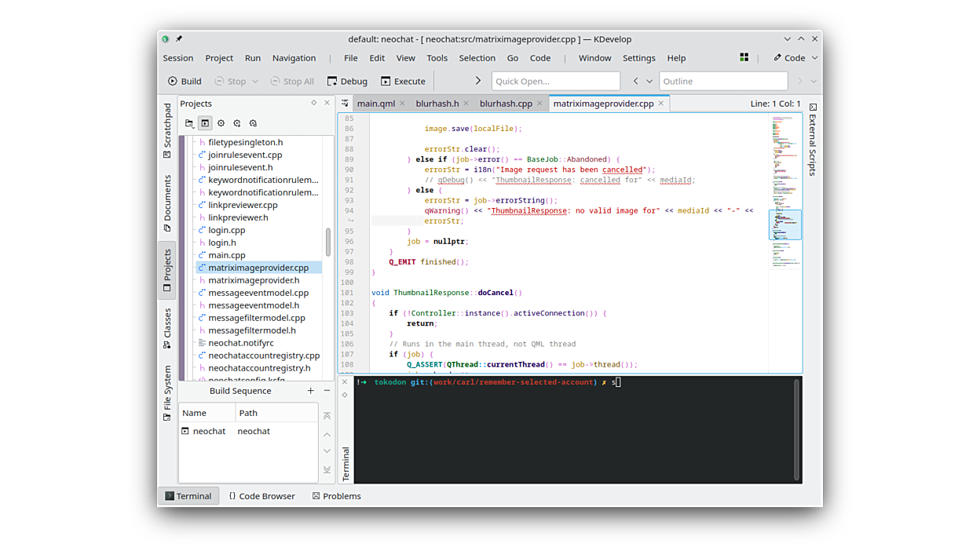This screenshot has height=551, width=980.
Task: Close the main.qml tab
Action: [402, 104]
